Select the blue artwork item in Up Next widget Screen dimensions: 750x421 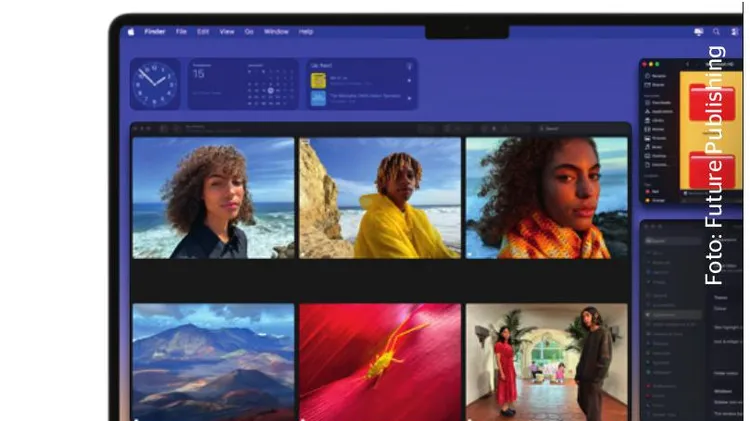click(x=317, y=98)
